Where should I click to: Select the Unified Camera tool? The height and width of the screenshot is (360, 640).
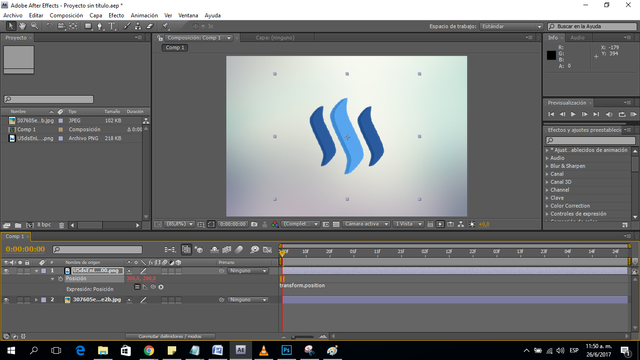(x=61, y=26)
